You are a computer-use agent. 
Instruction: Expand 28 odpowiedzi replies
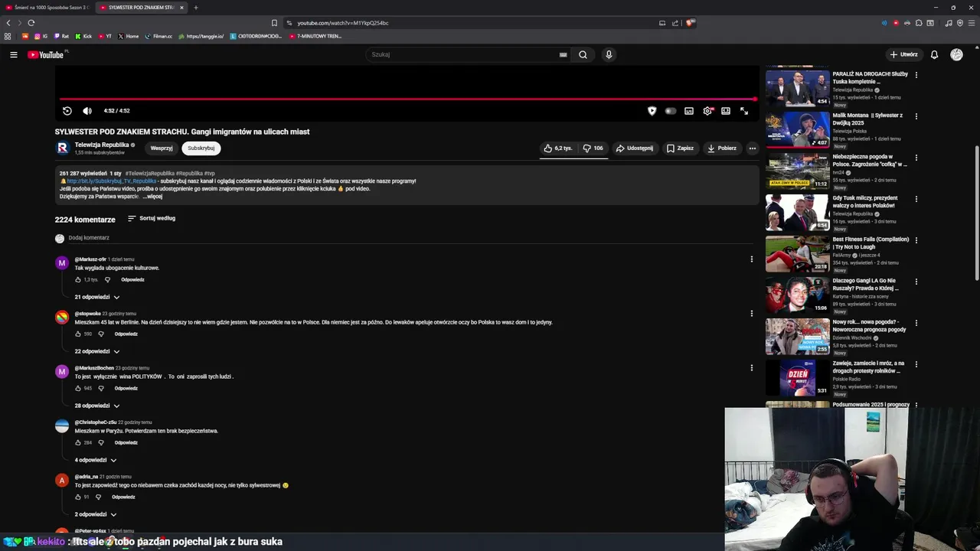coord(96,406)
